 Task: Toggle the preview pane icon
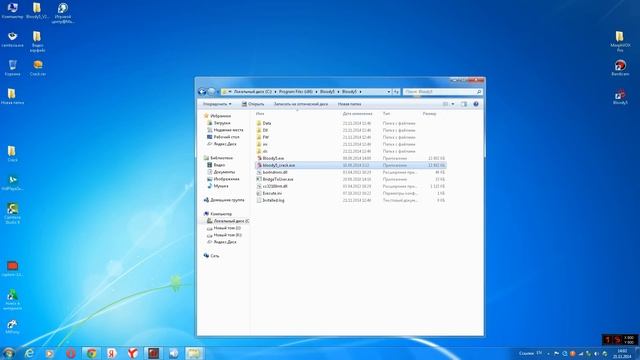[x=464, y=104]
